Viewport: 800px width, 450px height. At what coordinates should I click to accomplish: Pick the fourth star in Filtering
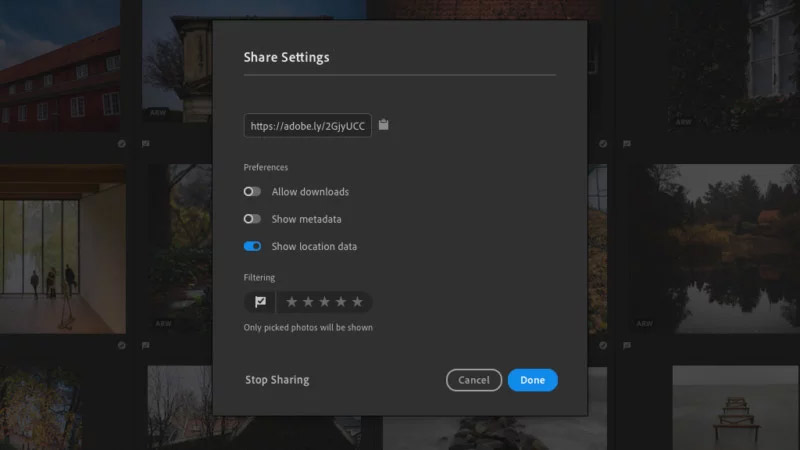(x=341, y=302)
